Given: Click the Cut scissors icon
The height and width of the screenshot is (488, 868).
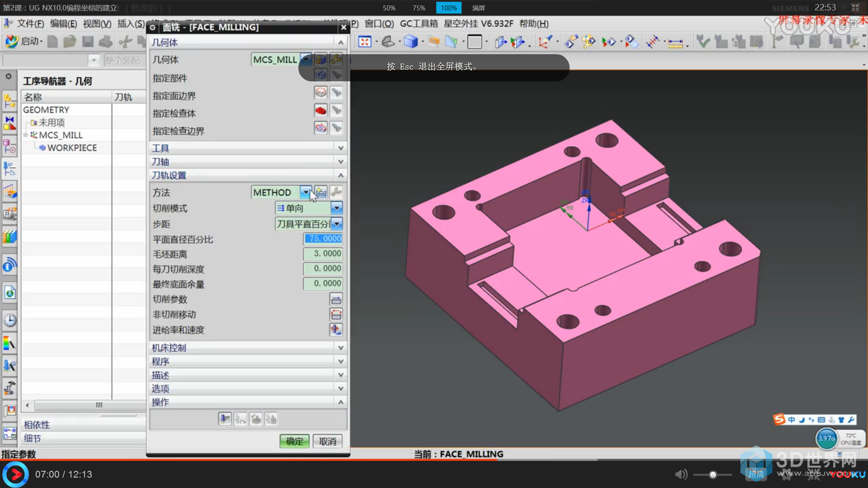Looking at the screenshot, I should (125, 42).
